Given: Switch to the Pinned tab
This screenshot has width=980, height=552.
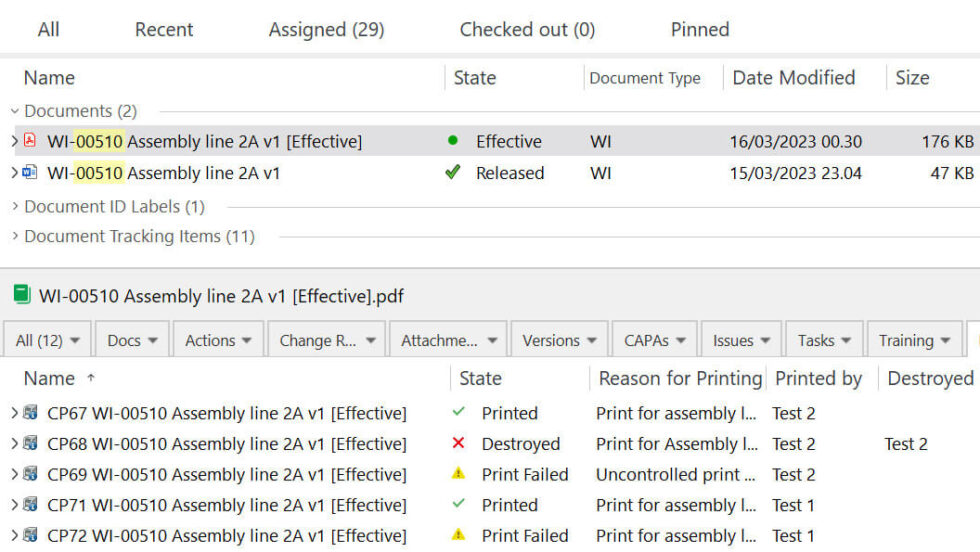Looking at the screenshot, I should click(x=700, y=29).
